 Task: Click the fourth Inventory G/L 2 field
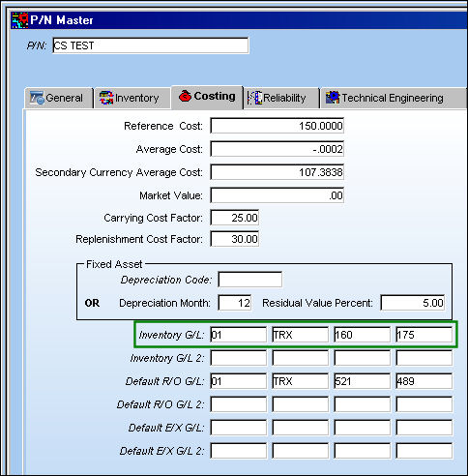coord(424,358)
